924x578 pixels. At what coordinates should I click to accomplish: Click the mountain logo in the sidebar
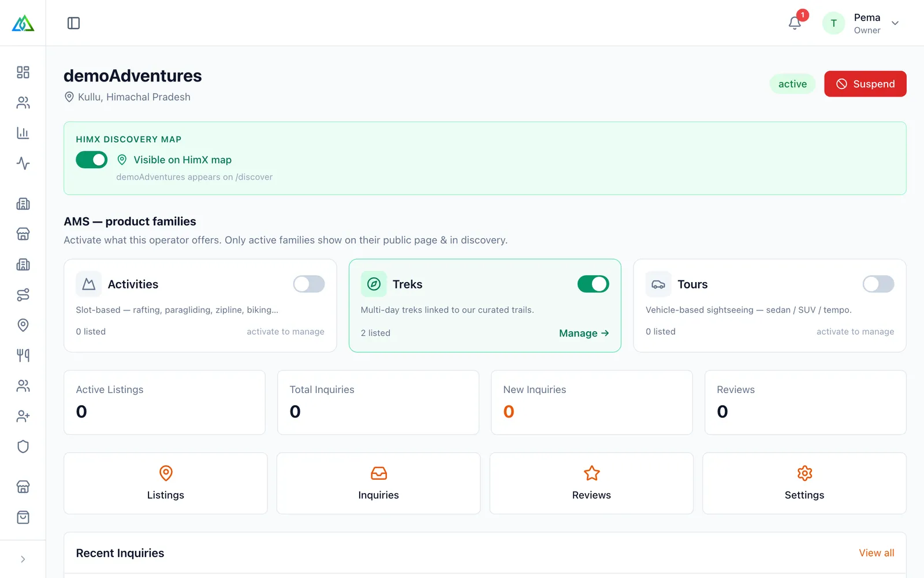[23, 23]
